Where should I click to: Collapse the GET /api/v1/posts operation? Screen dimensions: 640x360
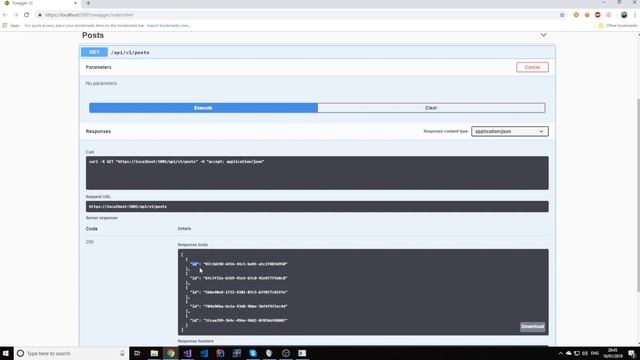(317, 52)
